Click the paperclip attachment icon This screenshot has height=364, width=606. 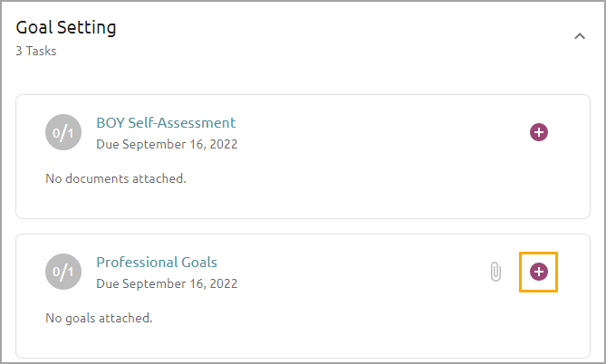tap(495, 272)
